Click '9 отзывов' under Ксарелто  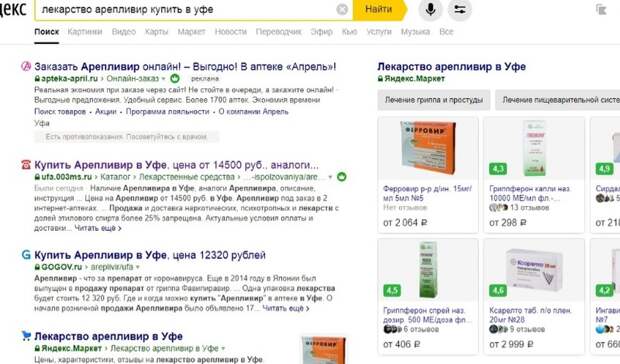527,329
